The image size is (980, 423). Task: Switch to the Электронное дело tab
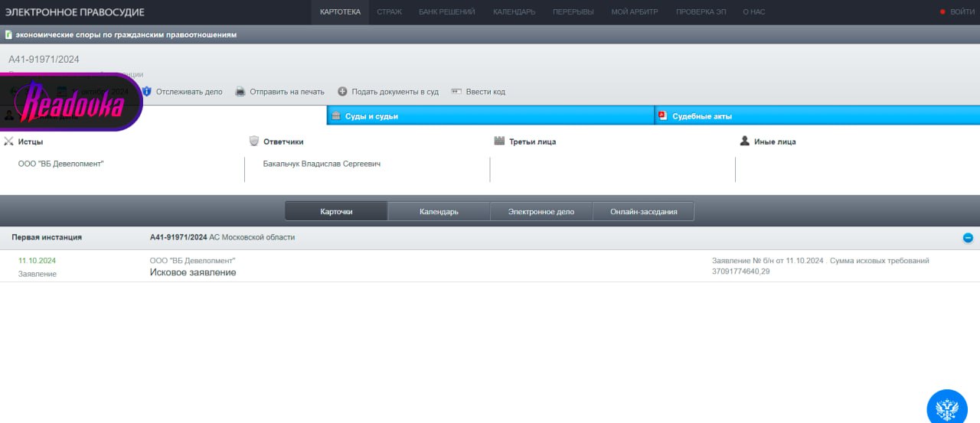(541, 212)
